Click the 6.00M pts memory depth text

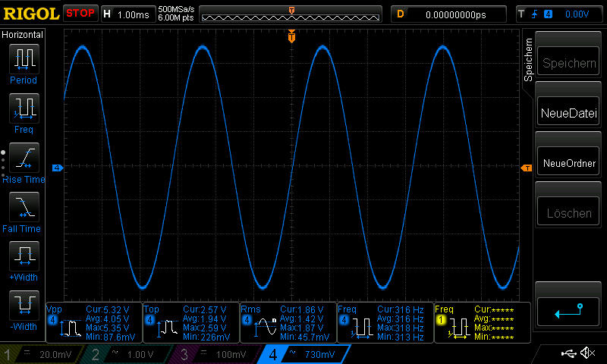tap(176, 17)
